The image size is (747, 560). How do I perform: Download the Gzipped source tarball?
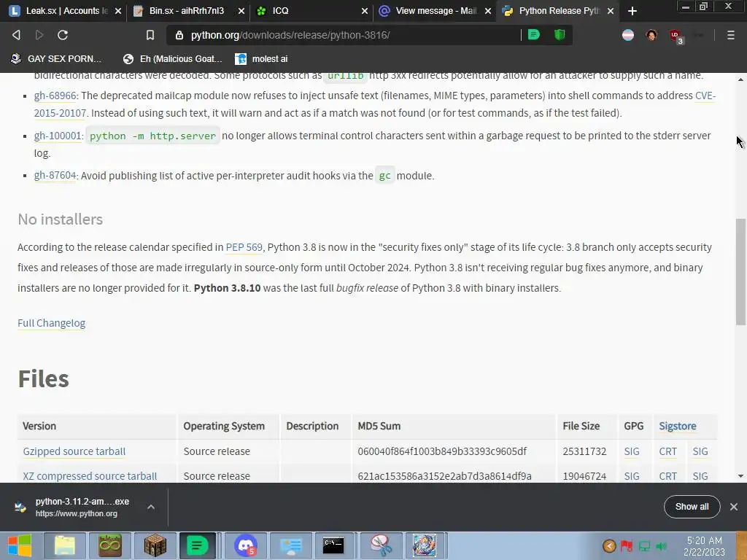click(x=74, y=451)
